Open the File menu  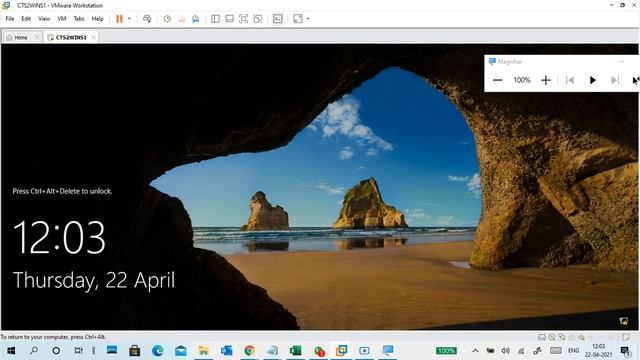10,19
